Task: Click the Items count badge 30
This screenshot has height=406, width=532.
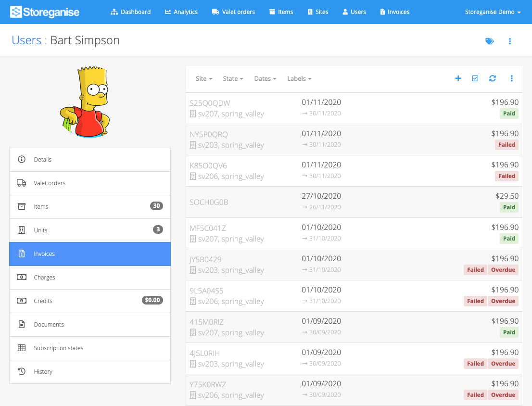Action: (156, 206)
